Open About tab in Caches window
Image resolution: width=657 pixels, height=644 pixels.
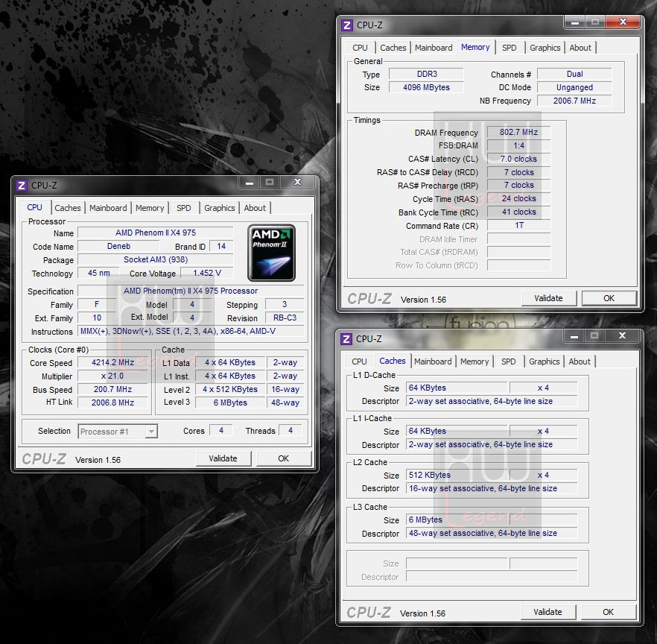[580, 362]
